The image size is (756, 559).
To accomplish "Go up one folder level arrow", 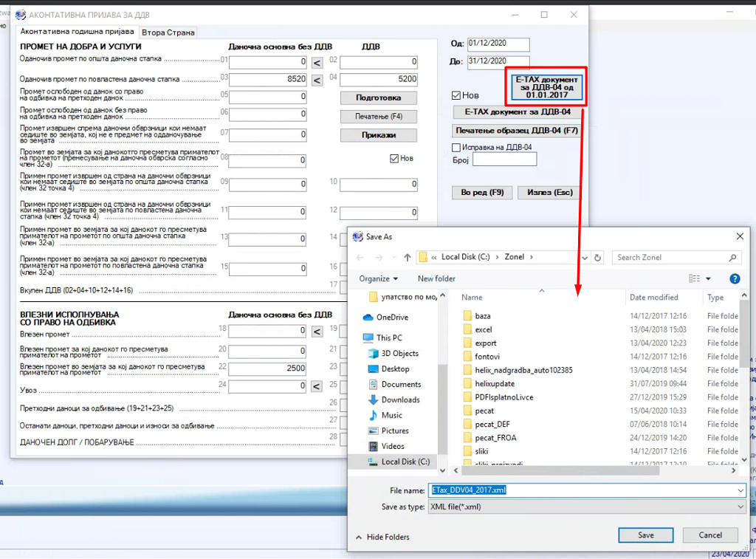I will [x=408, y=258].
